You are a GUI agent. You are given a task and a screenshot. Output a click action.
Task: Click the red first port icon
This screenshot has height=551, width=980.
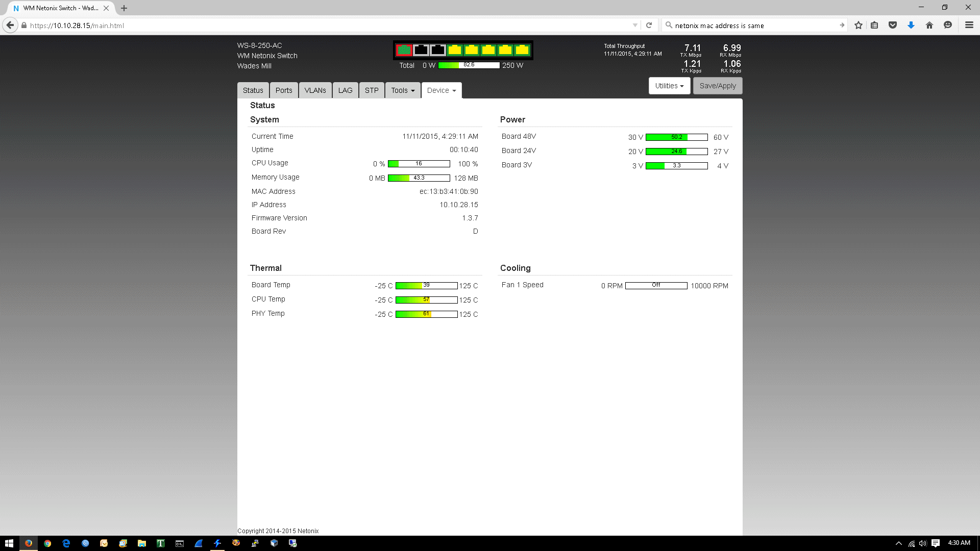[404, 50]
